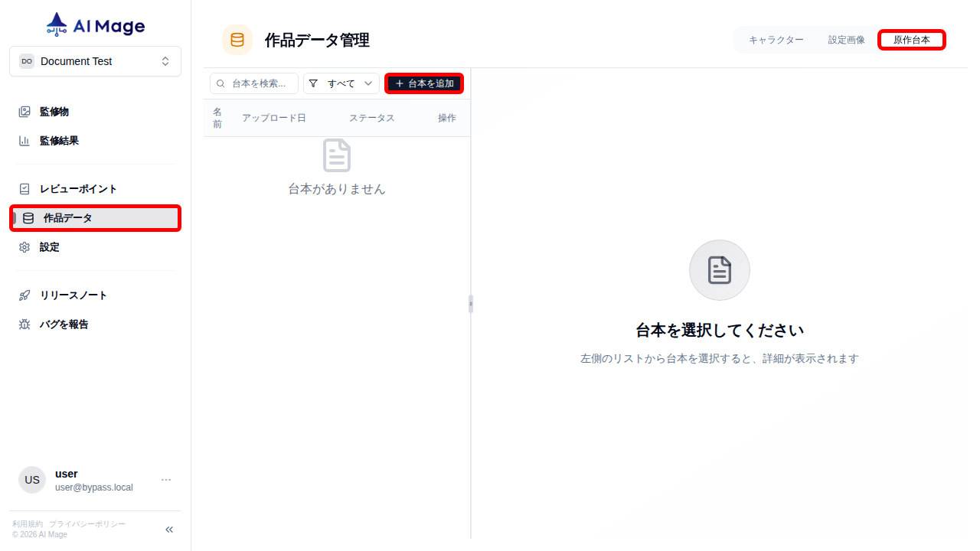This screenshot has width=980, height=551.
Task: Collapse the sidebar with the chevron control
Action: click(168, 529)
